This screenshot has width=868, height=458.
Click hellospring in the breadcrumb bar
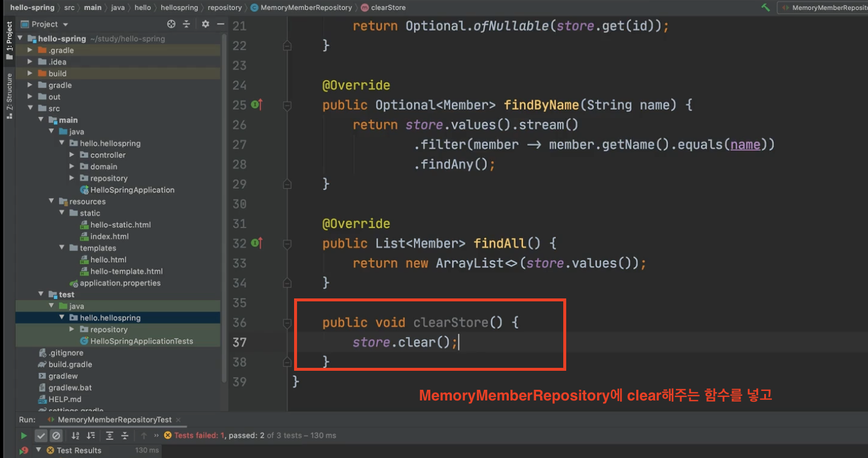[x=178, y=8]
